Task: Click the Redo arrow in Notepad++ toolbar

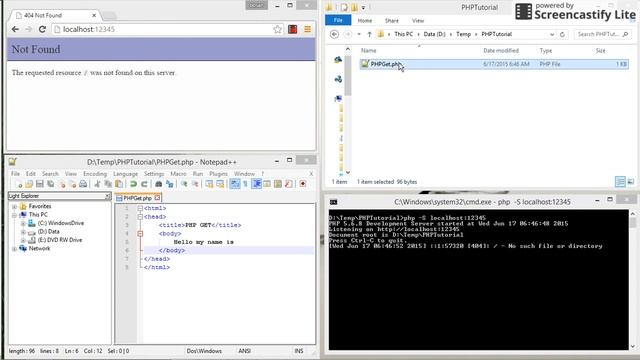Action: click(x=144, y=184)
